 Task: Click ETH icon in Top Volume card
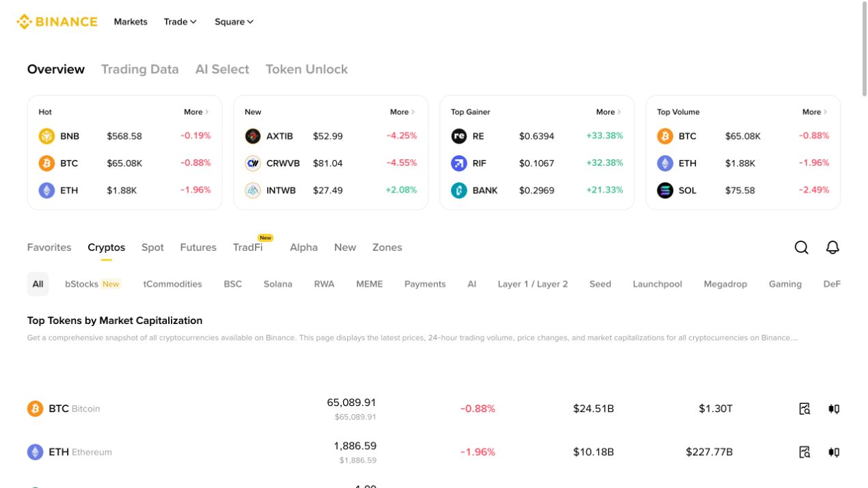[x=665, y=163]
